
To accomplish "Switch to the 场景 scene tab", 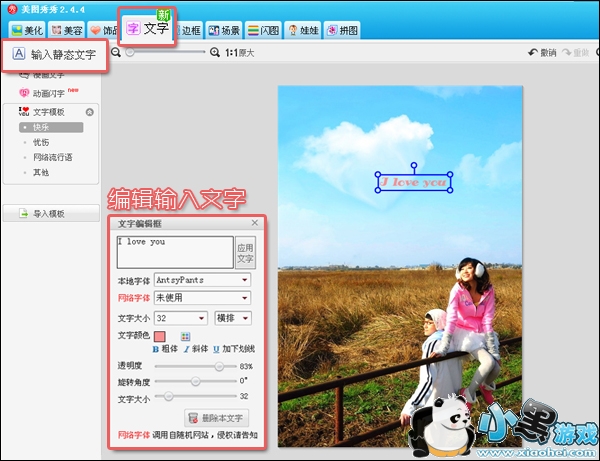I will pyautogui.click(x=226, y=31).
